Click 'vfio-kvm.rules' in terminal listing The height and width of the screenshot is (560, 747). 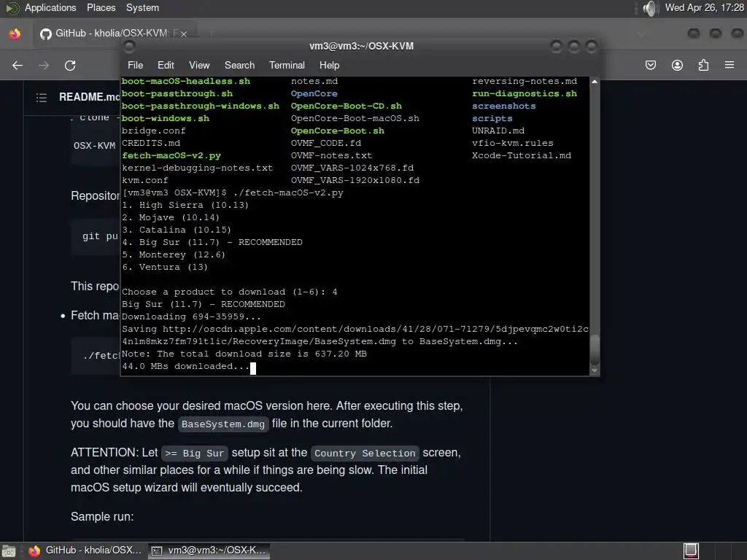tap(513, 144)
